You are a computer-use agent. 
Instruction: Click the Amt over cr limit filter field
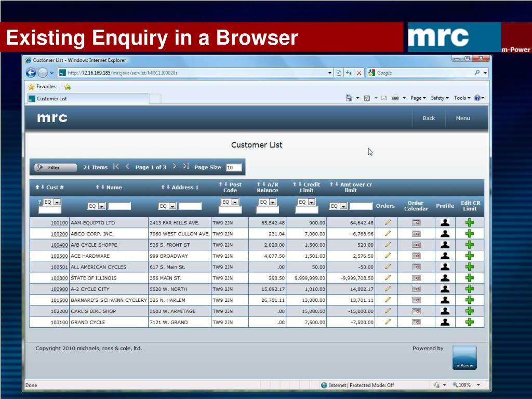361,206
